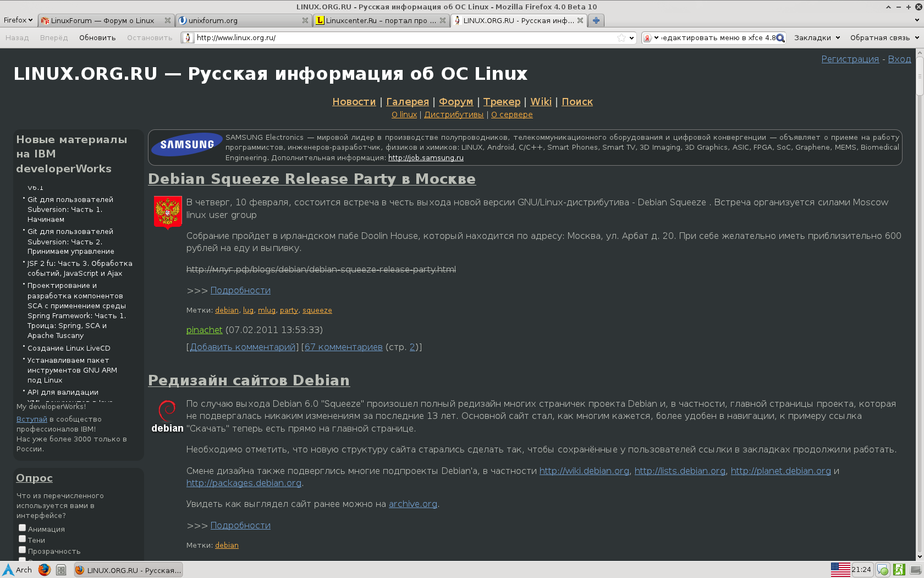The height and width of the screenshot is (578, 924).
Task: Open the wiki.debian.org link
Action: pyautogui.click(x=584, y=471)
